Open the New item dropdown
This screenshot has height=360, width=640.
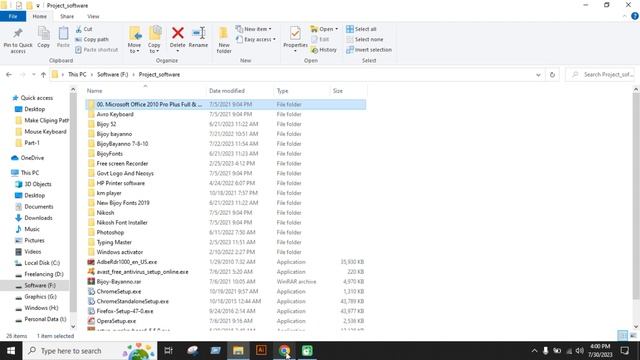(253, 29)
